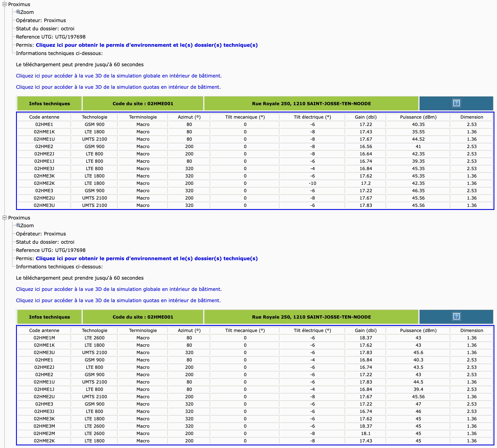Image resolution: width=497 pixels, height=448 pixels.
Task: Select first 'Reference UTG: UTG/197698' tree row
Action: (x=51, y=37)
